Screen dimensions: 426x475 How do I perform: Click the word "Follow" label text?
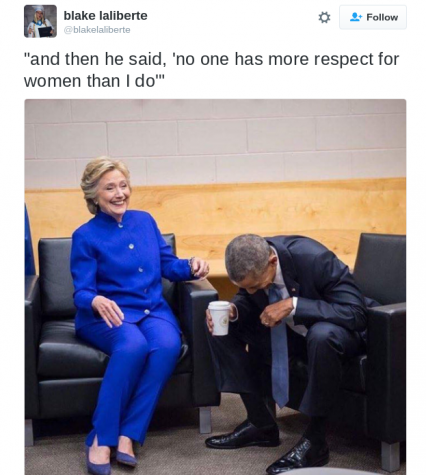(382, 17)
